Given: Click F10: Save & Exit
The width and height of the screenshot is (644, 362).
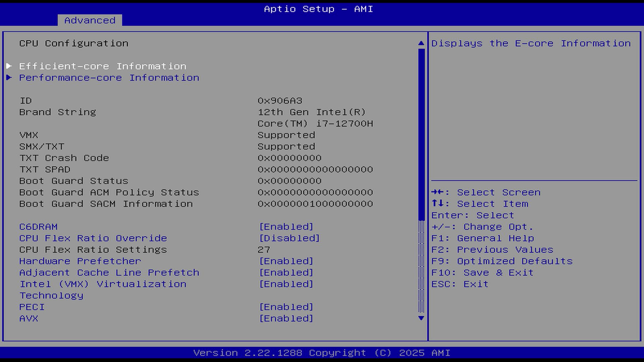Looking at the screenshot, I should click(482, 273).
